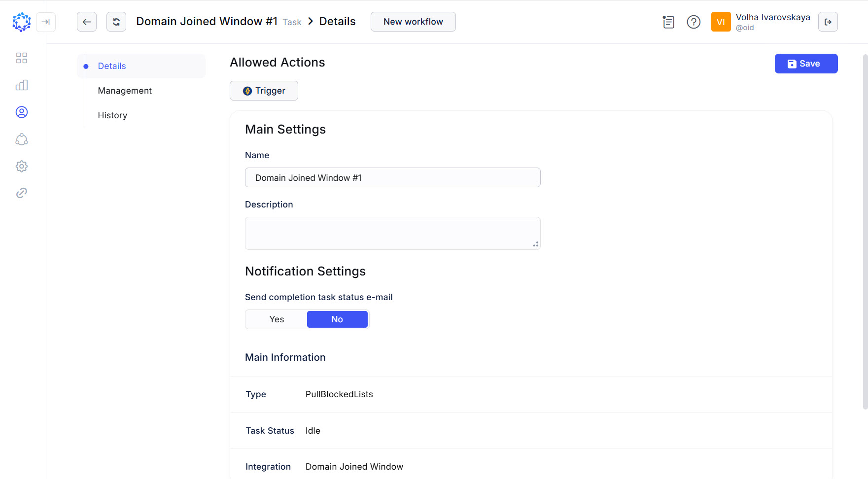
Task: Open help via the question mark icon
Action: pyautogui.click(x=694, y=22)
